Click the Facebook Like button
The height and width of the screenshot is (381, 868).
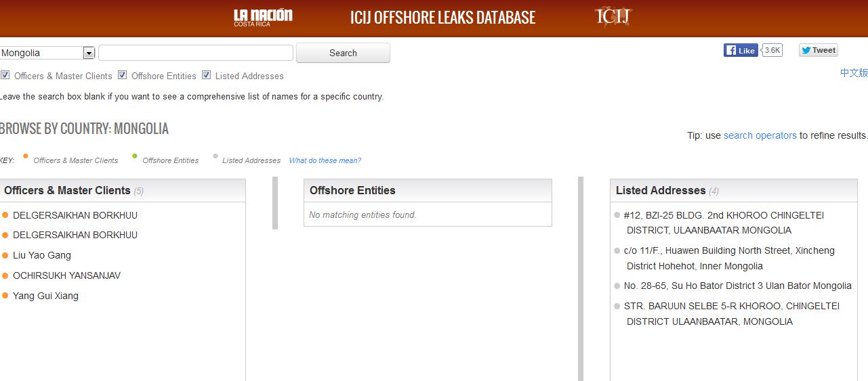pyautogui.click(x=741, y=50)
